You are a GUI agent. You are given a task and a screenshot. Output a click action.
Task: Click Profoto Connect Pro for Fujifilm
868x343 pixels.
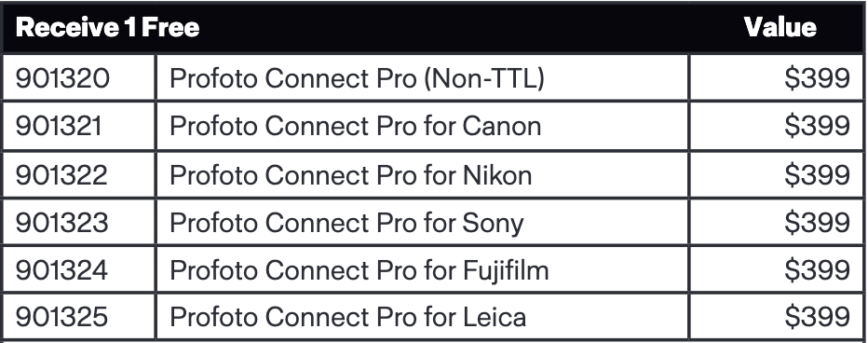[x=359, y=271]
